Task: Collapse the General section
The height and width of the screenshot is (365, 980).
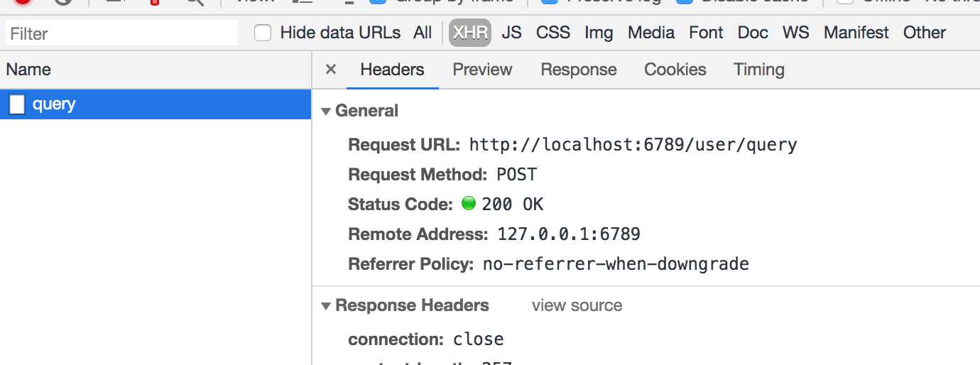Action: click(326, 111)
